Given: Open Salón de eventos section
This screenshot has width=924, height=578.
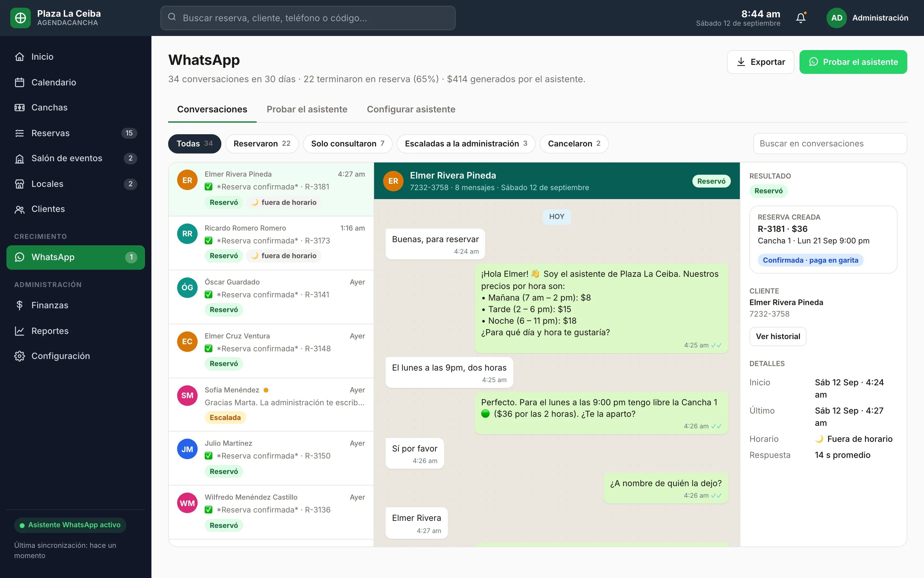Looking at the screenshot, I should 76,158.
